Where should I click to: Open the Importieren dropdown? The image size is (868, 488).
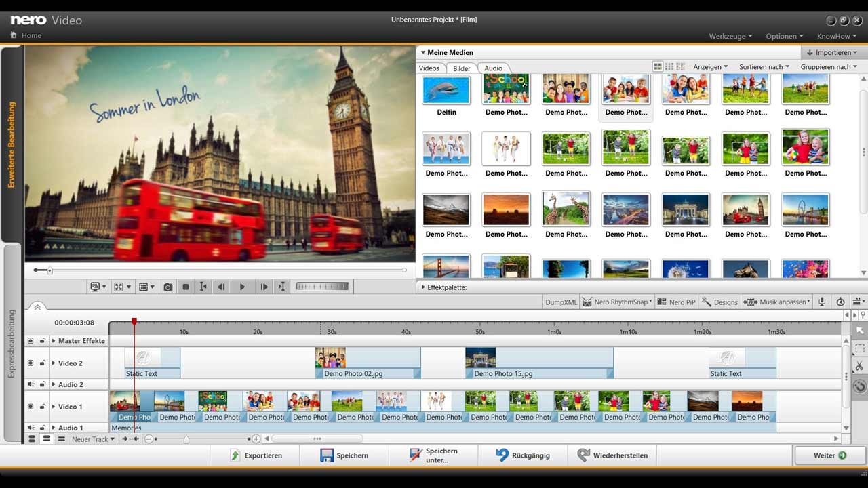pos(833,52)
